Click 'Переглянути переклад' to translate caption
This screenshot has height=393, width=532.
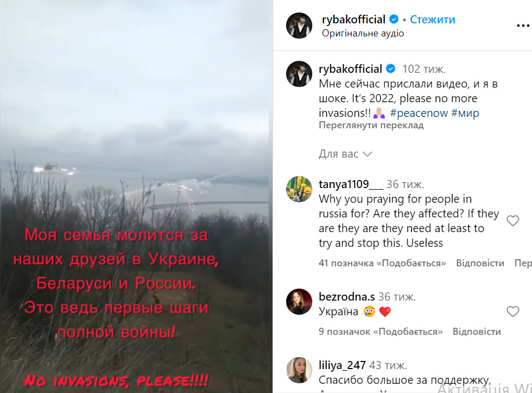371,125
